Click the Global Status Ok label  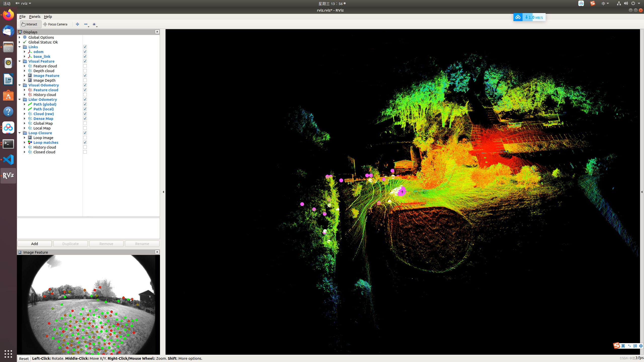pos(43,41)
